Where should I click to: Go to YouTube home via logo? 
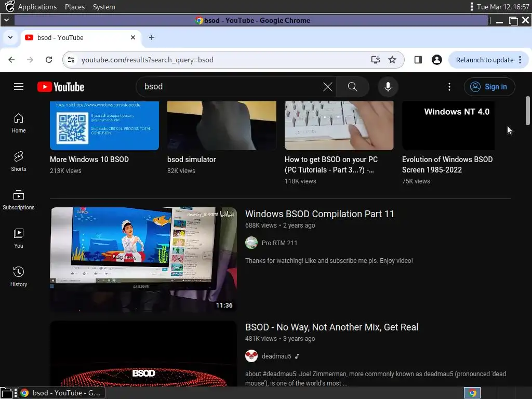(x=61, y=87)
